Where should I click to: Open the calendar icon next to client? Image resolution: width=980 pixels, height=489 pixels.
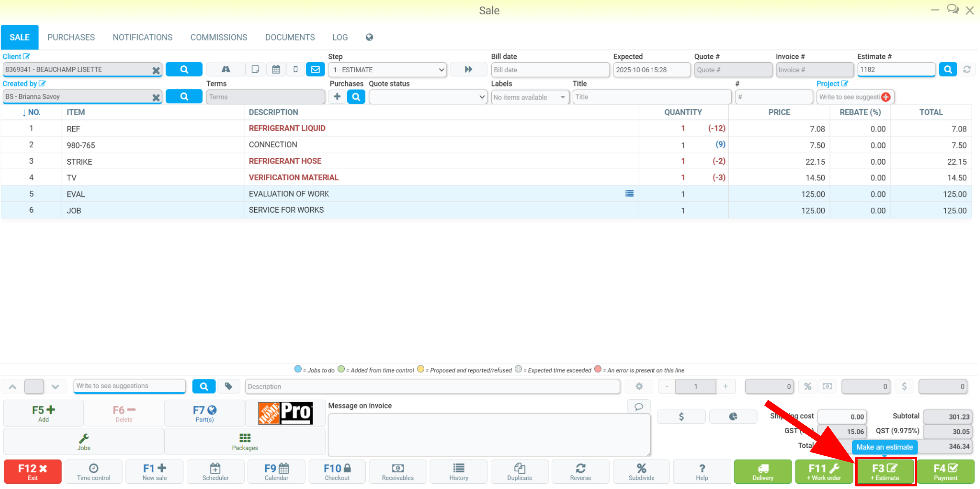pyautogui.click(x=276, y=69)
